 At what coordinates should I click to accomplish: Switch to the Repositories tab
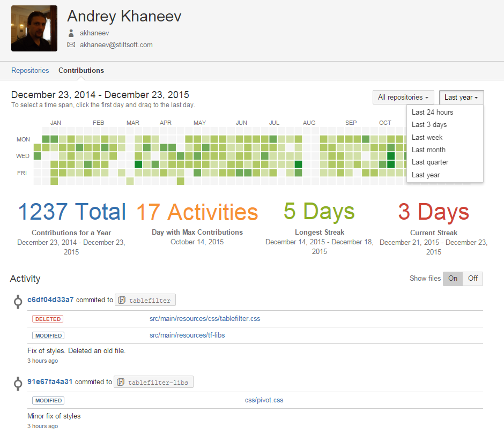tap(30, 70)
